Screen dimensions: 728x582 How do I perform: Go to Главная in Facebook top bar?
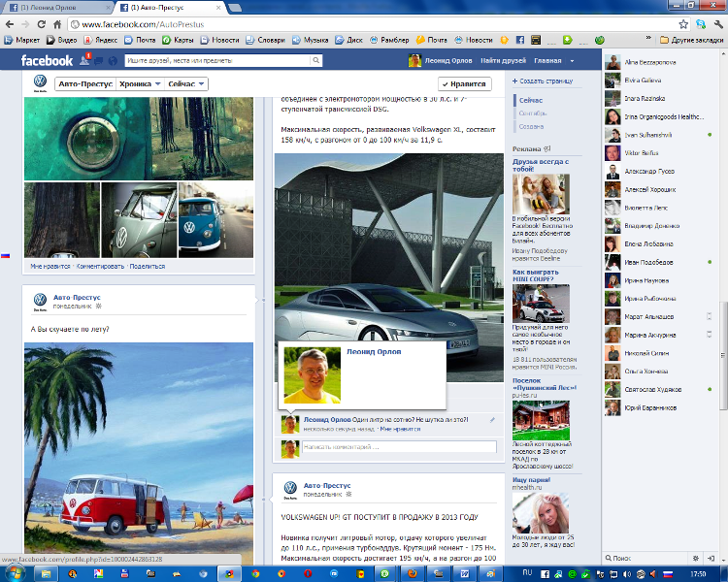(547, 61)
